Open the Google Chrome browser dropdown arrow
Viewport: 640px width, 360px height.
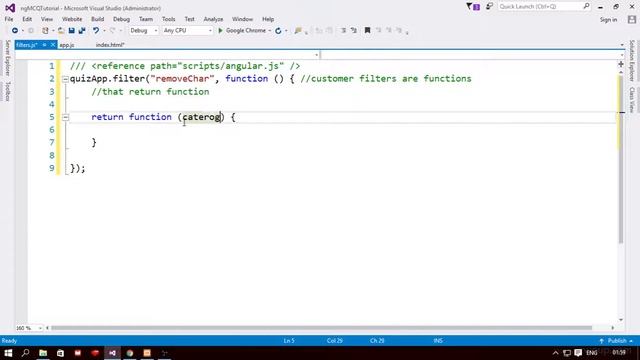[x=270, y=31]
